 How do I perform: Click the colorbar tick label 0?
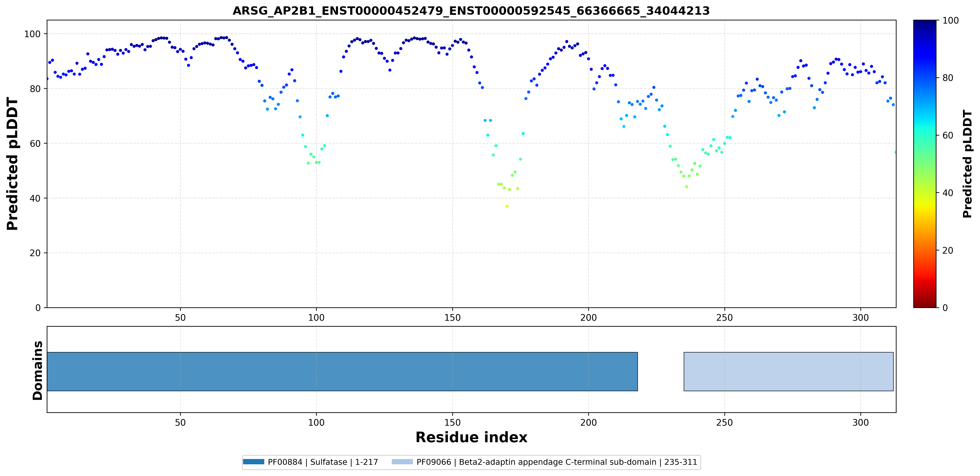pos(945,307)
